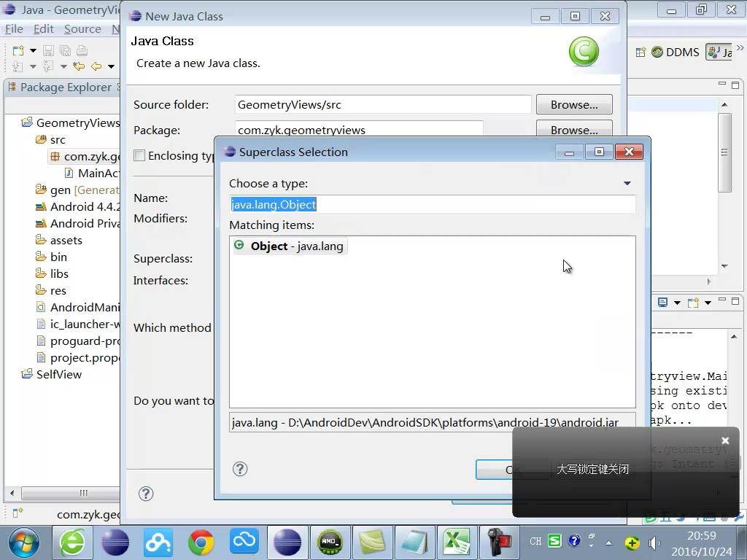Screen dimensions: 747x560
Task: Select project.properties file in tree
Action: click(78, 357)
